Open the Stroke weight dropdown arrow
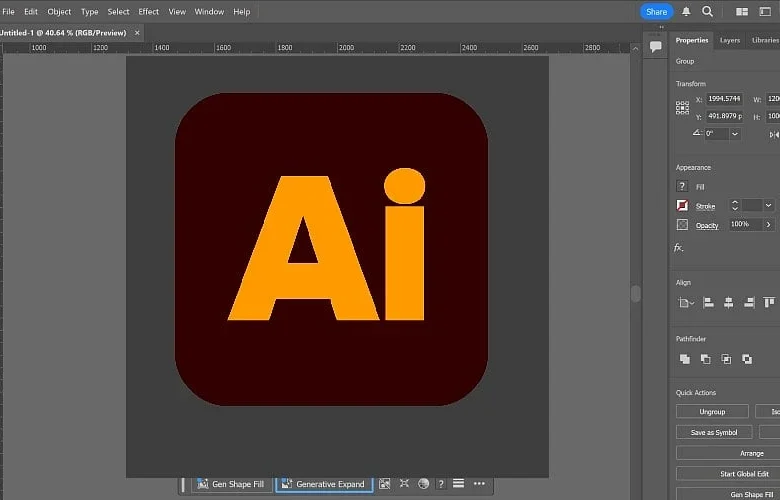The height and width of the screenshot is (500, 780). coord(769,205)
